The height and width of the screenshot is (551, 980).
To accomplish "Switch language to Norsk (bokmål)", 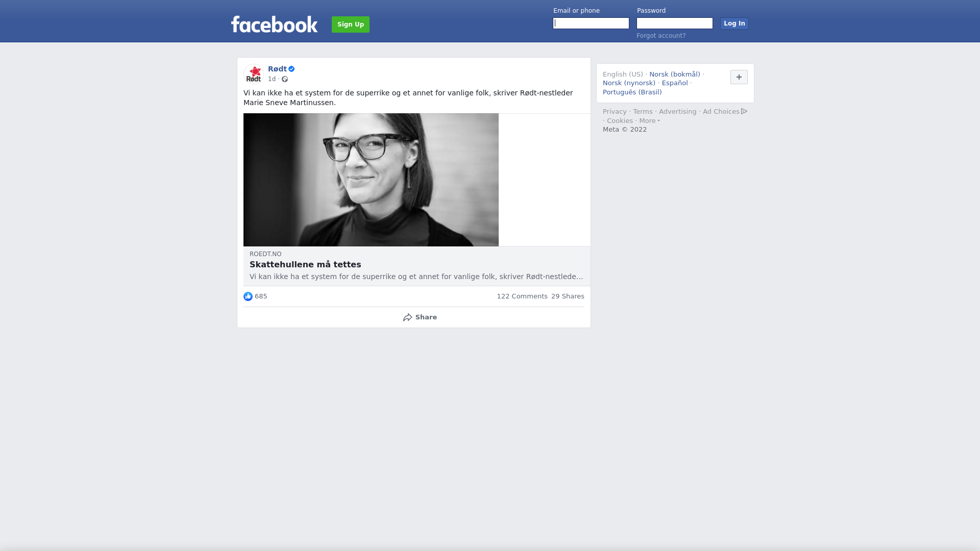I will [675, 74].
